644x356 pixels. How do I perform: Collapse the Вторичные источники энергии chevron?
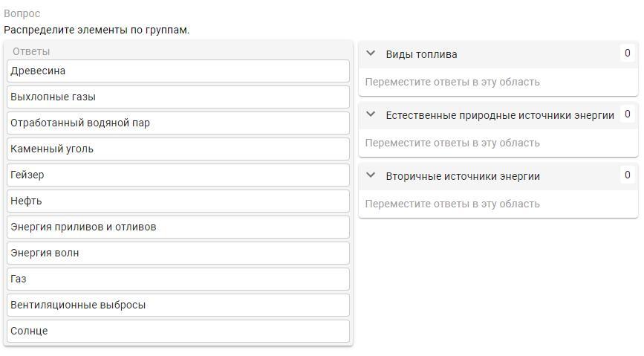tap(372, 176)
